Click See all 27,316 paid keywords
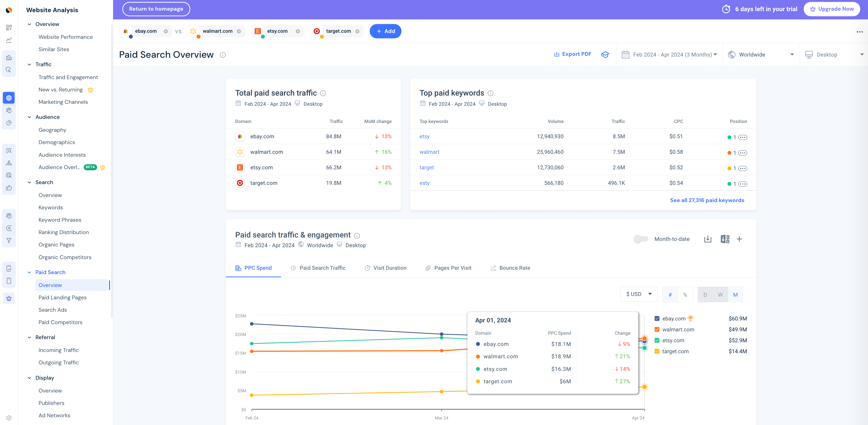 708,200
